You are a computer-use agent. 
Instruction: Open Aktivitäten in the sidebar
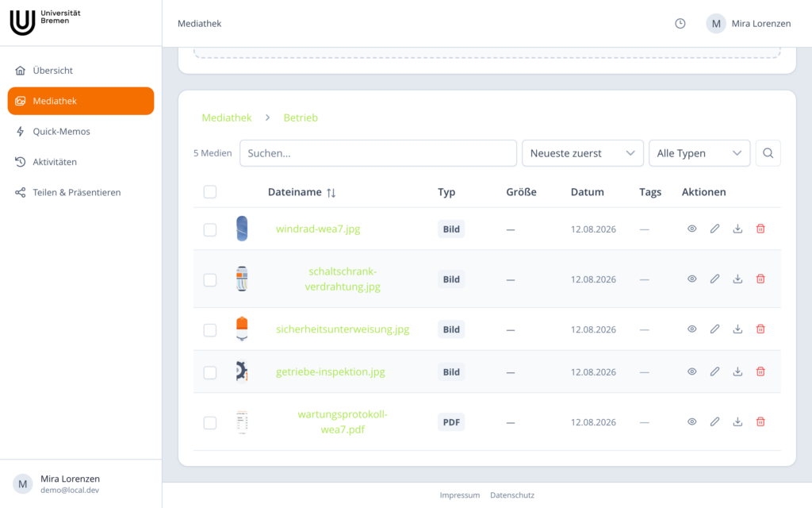[x=81, y=162]
